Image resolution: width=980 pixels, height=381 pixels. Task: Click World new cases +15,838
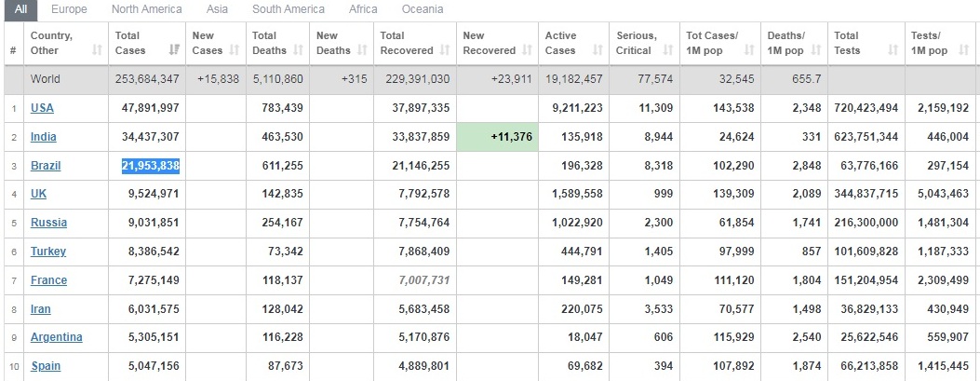(218, 79)
